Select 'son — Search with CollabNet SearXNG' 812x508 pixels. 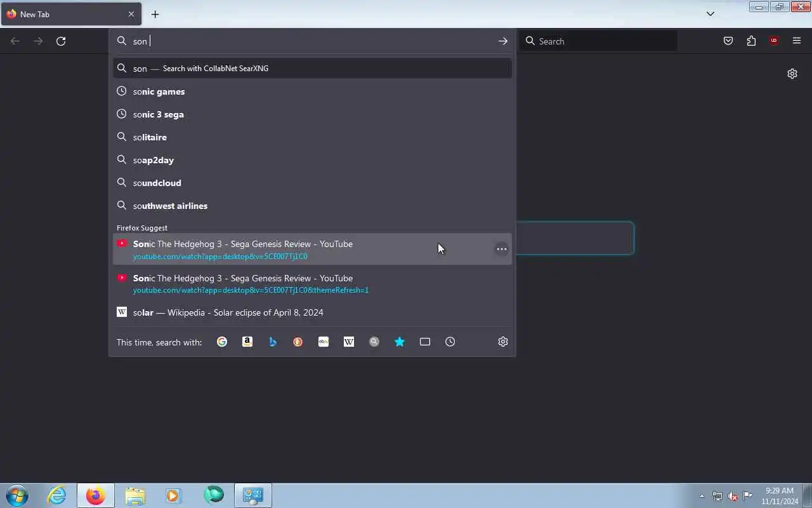(x=312, y=69)
